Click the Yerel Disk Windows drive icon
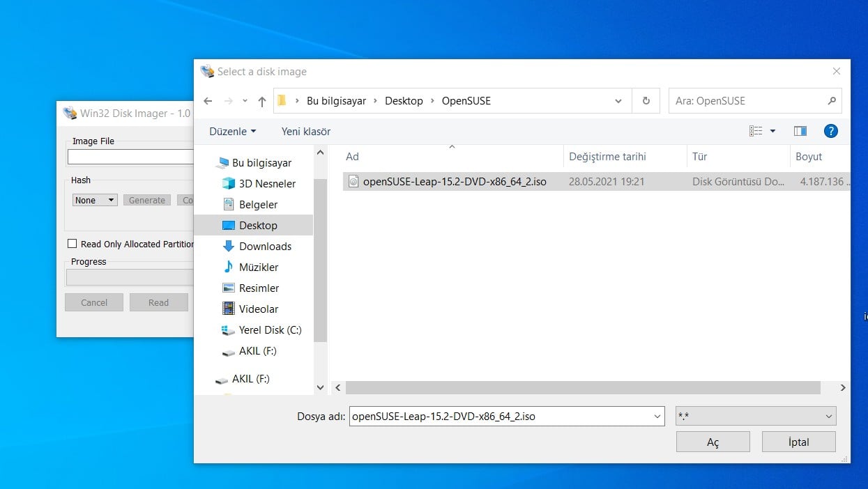This screenshot has height=489, width=868. tap(228, 330)
